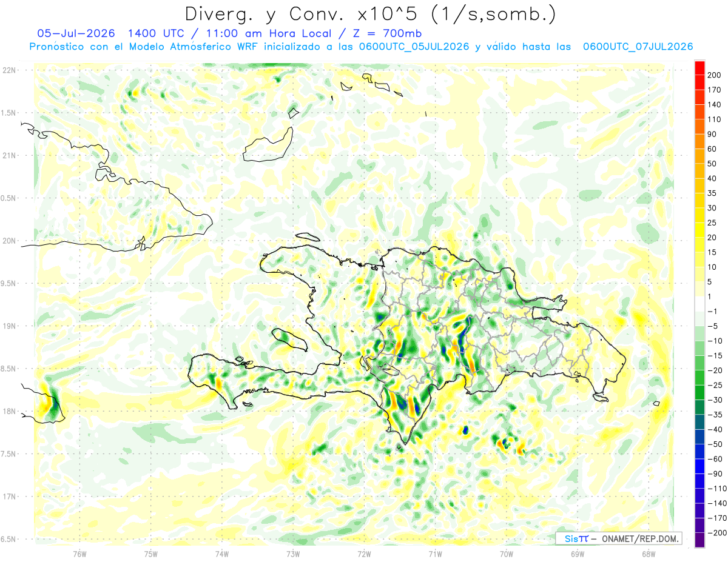Click the '-1' color scale label
The width and height of the screenshot is (728, 562).
tap(712, 312)
